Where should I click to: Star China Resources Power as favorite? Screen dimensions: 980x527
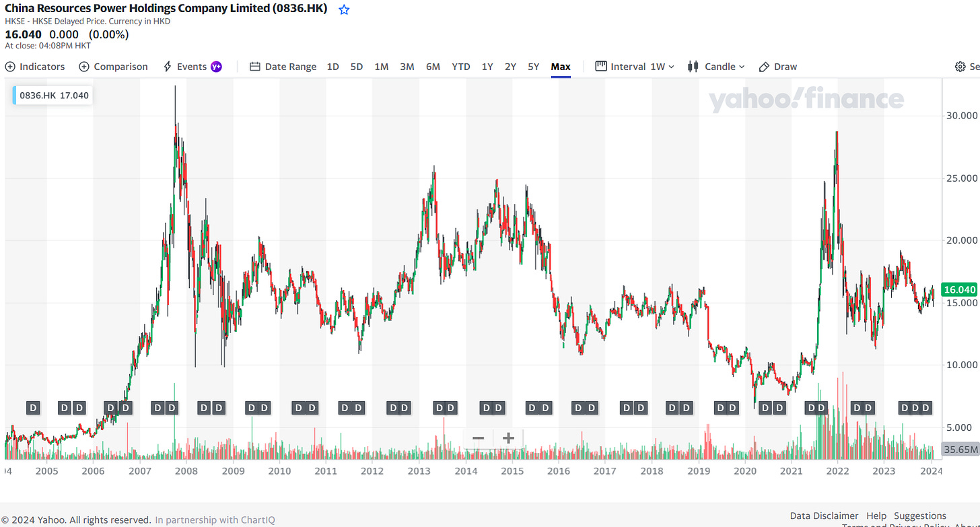pyautogui.click(x=344, y=9)
